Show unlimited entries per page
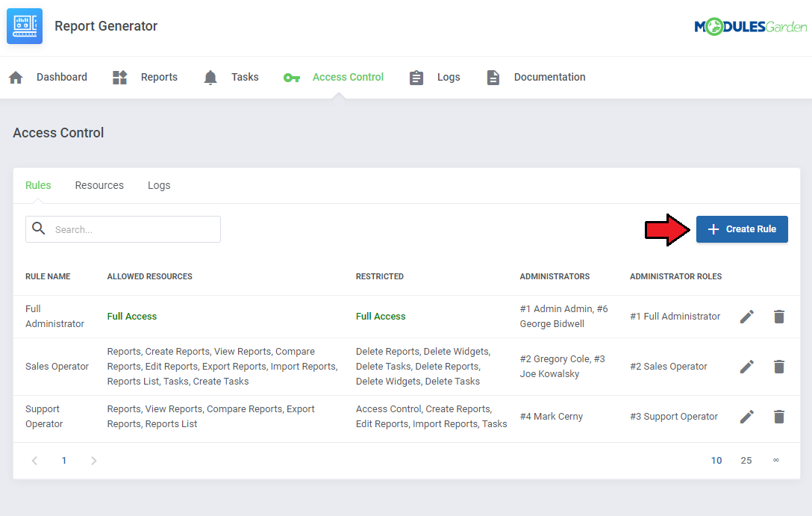Image resolution: width=812 pixels, height=516 pixels. tap(775, 460)
